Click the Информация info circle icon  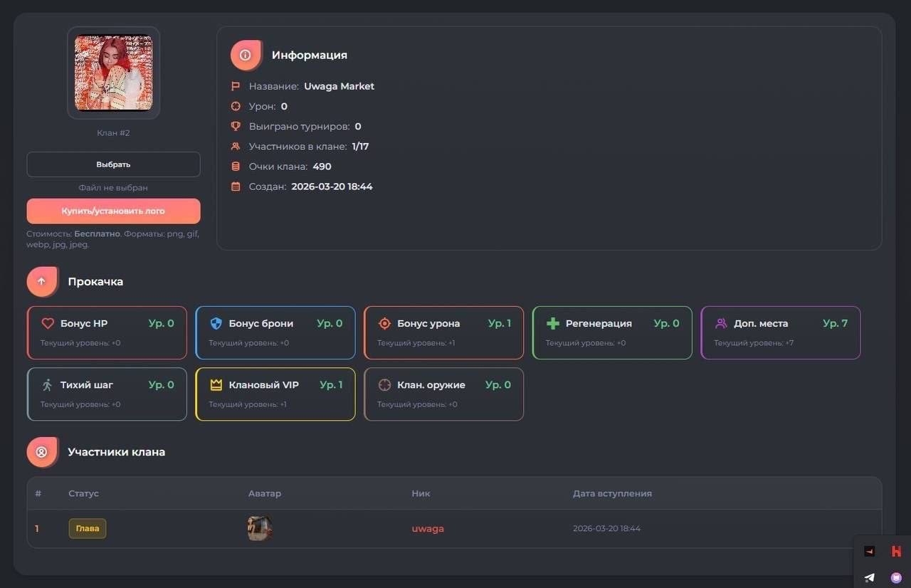coord(245,54)
